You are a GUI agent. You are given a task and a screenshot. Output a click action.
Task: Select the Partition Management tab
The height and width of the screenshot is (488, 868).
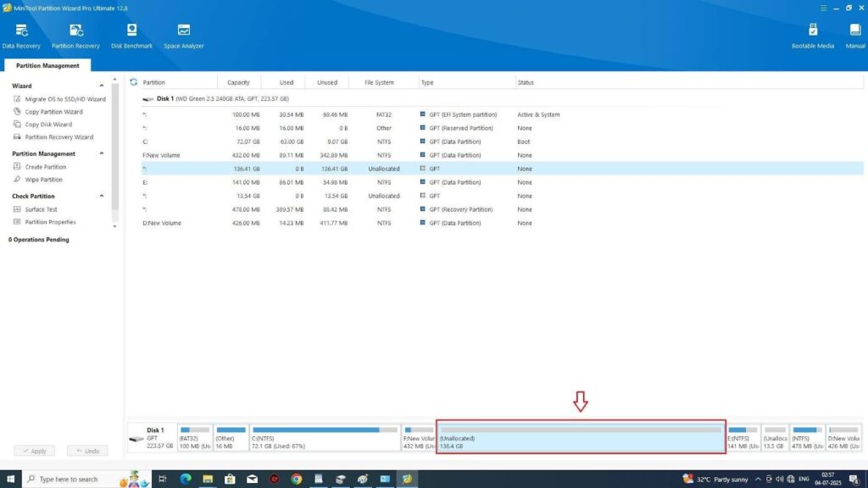(x=47, y=65)
